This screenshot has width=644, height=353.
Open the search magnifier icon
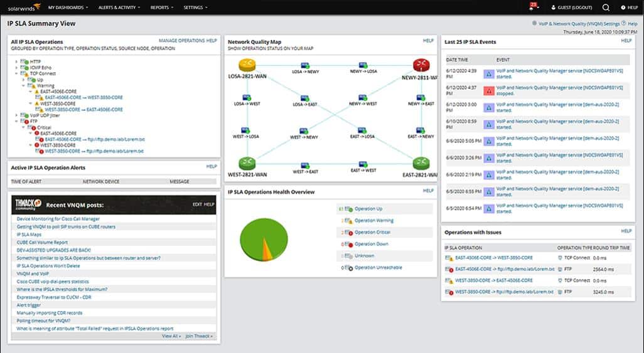point(606,8)
